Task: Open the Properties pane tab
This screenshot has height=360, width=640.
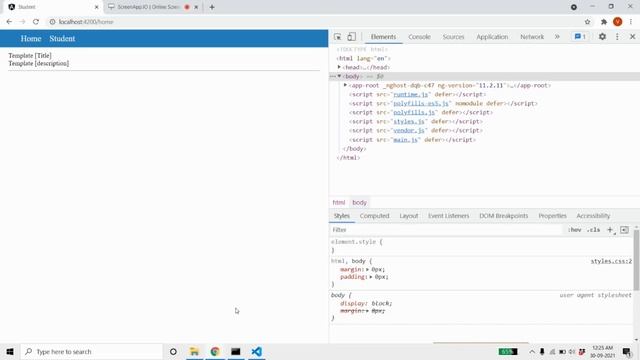Action: click(552, 216)
